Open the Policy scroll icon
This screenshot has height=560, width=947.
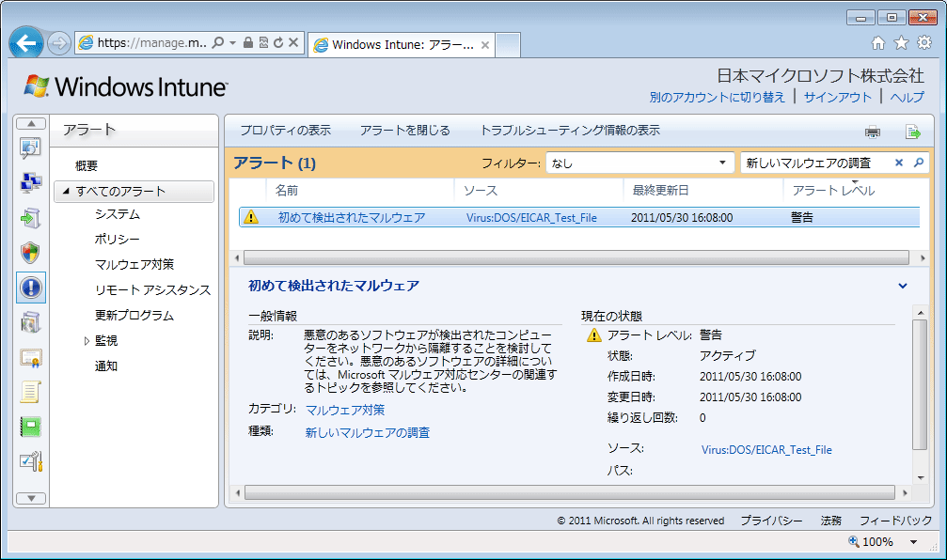coord(30,392)
